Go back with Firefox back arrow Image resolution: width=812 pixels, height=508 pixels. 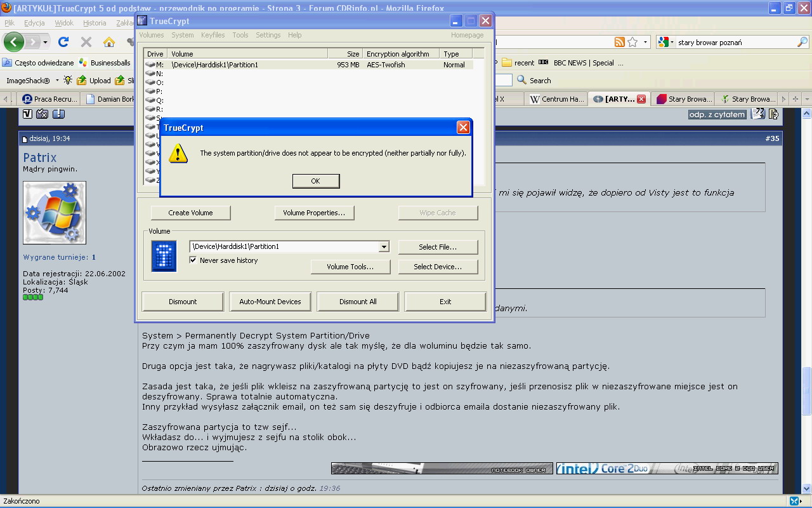pyautogui.click(x=14, y=42)
